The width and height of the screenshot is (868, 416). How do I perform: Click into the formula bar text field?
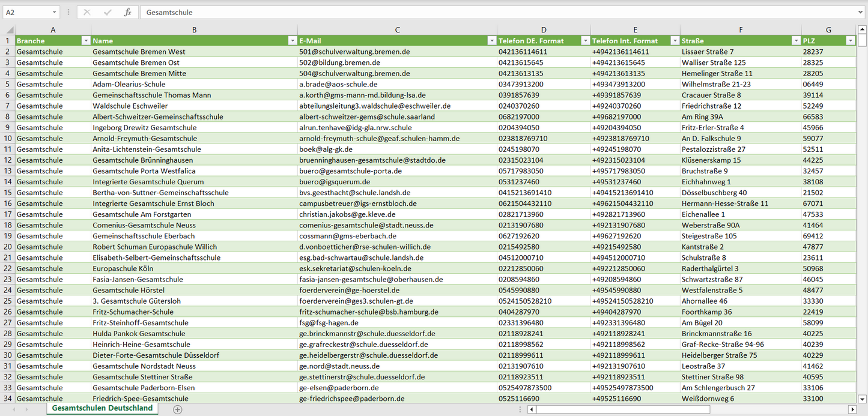coord(481,12)
